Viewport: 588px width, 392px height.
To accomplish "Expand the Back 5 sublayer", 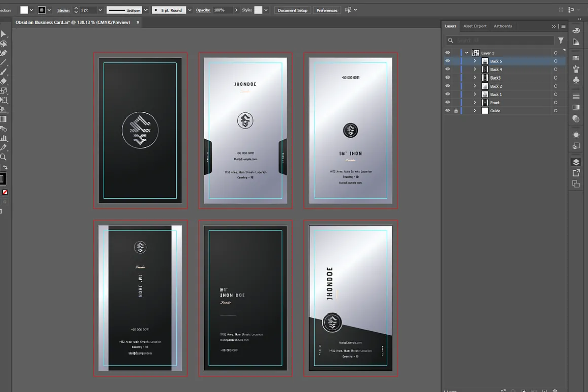I will pyautogui.click(x=475, y=61).
